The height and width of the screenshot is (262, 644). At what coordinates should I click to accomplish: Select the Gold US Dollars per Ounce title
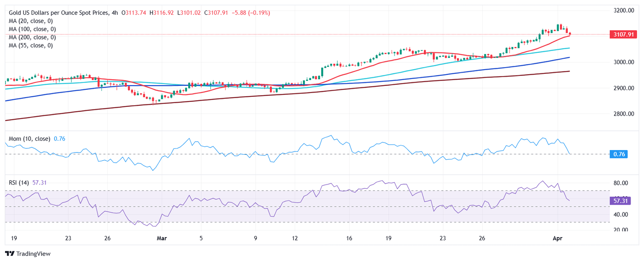[x=59, y=13]
